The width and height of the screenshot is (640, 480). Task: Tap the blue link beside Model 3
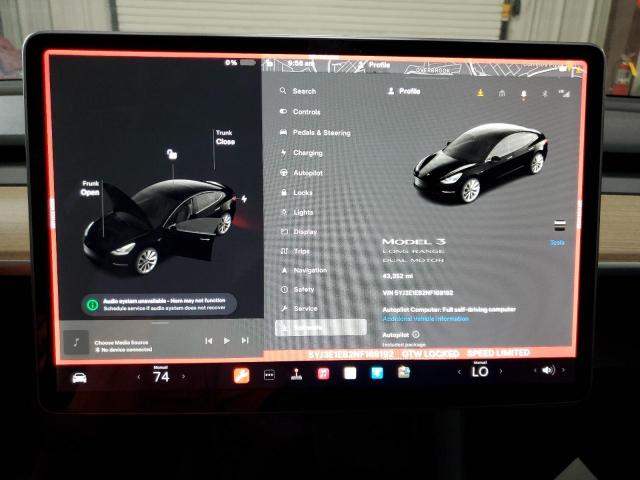coord(557,243)
